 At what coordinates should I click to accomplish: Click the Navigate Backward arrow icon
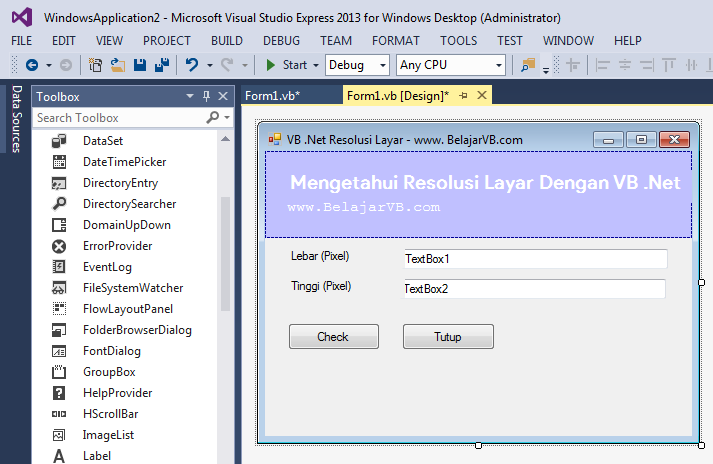[32, 65]
